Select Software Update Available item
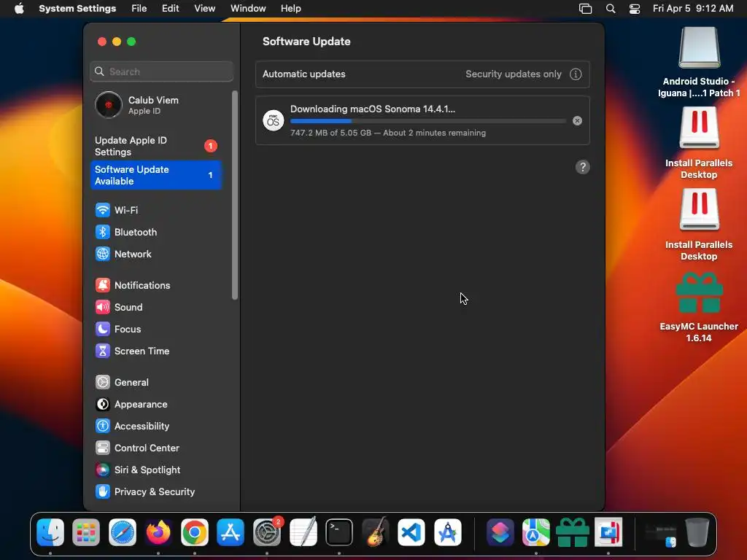The image size is (747, 560). pyautogui.click(x=155, y=175)
